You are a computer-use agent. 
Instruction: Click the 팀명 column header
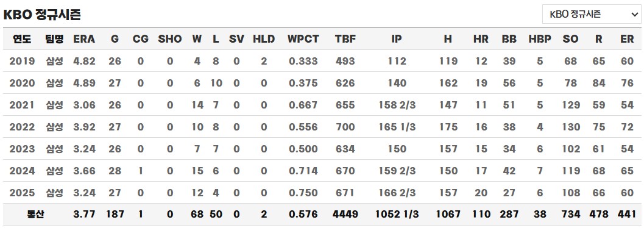click(x=55, y=39)
